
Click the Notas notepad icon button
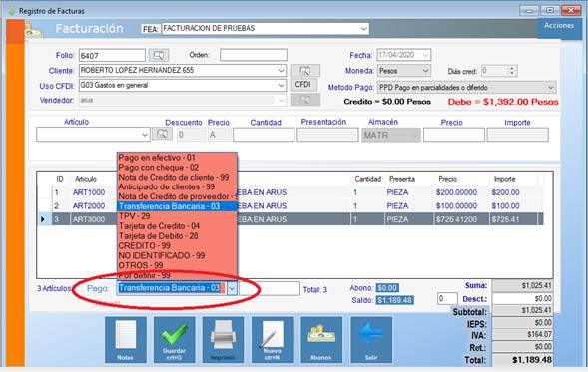click(x=125, y=340)
